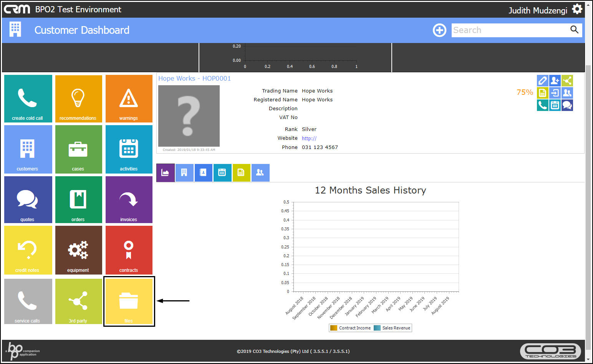This screenshot has height=364, width=593.
Task: Open the customers tile
Action: click(x=28, y=149)
